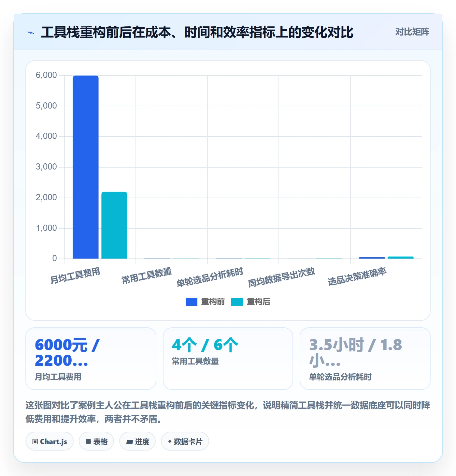Click the 选品决策准确率 axis label

357,276
